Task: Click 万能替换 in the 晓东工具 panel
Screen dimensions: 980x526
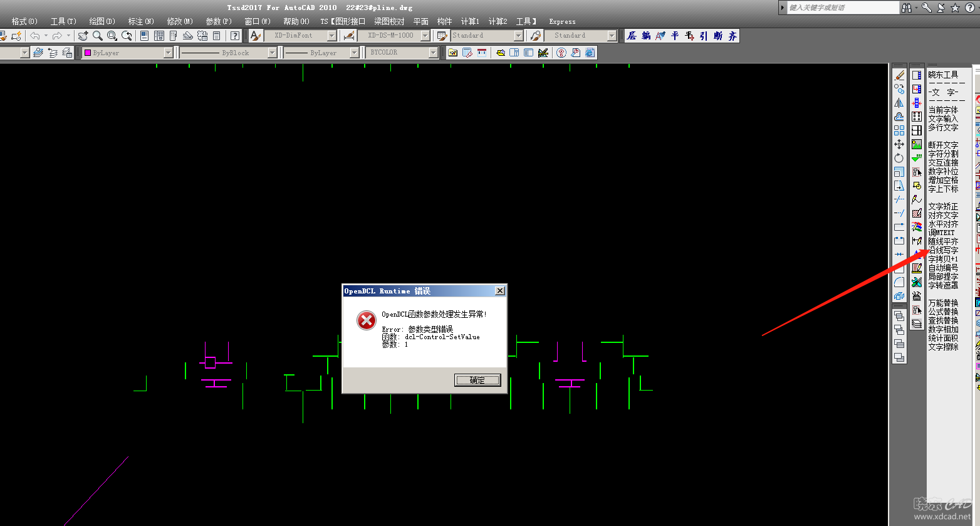Action: tap(943, 303)
